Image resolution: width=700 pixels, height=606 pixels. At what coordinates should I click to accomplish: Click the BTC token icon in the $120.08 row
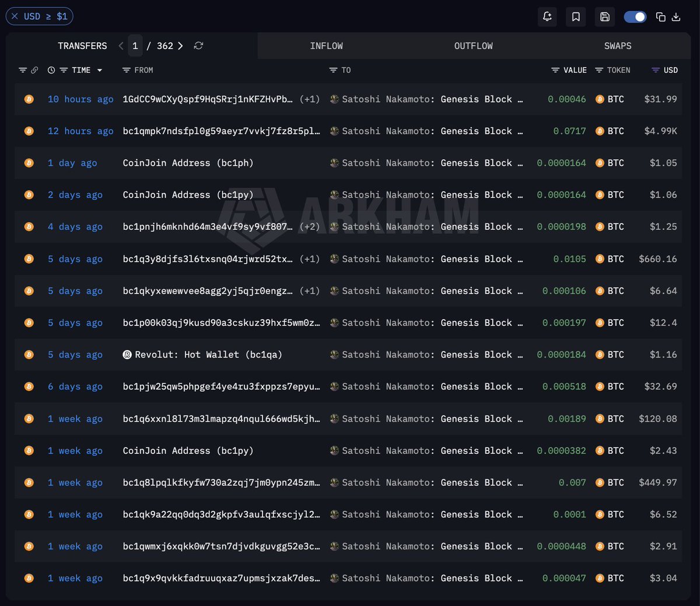(600, 419)
